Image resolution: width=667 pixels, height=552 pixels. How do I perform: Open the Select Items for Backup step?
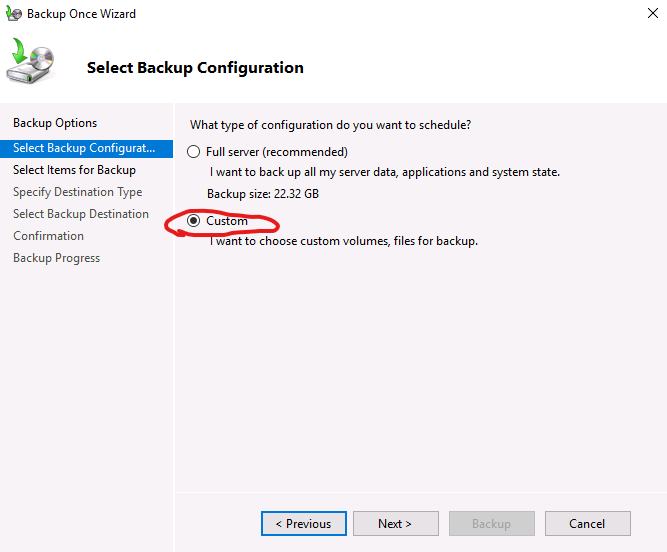coord(74,170)
